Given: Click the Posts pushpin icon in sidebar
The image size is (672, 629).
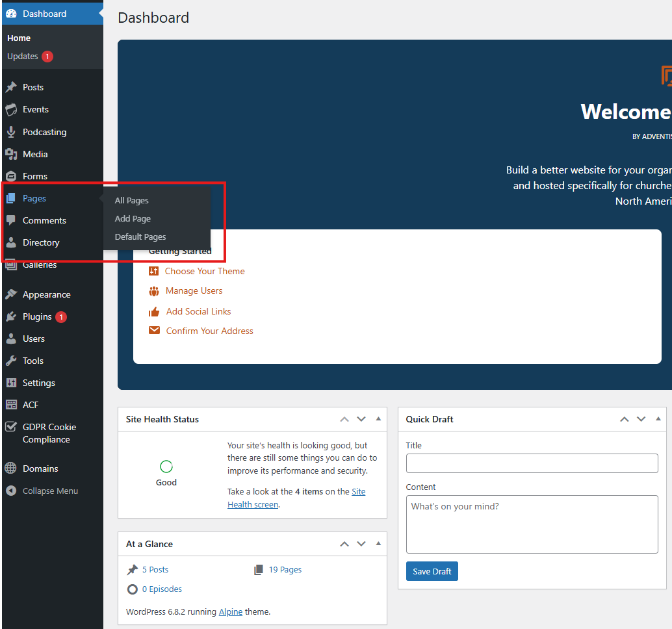Looking at the screenshot, I should pyautogui.click(x=11, y=87).
